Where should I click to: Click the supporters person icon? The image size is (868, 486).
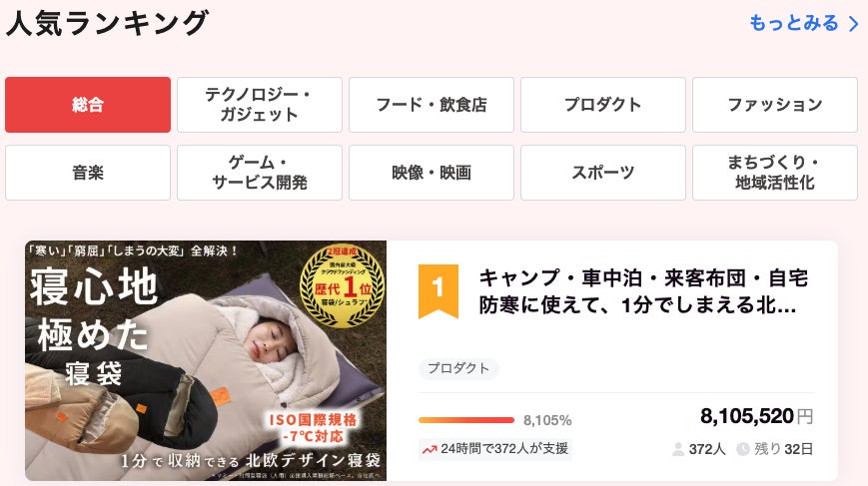tap(678, 449)
